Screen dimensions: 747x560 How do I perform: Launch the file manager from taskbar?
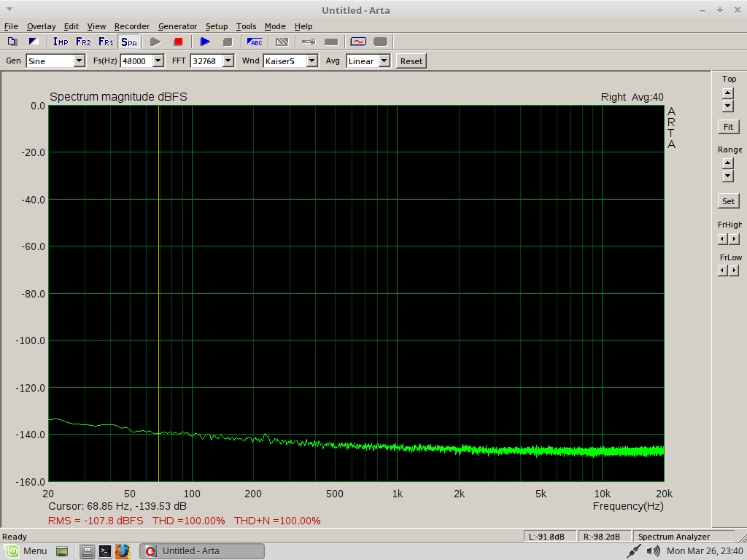(x=88, y=551)
